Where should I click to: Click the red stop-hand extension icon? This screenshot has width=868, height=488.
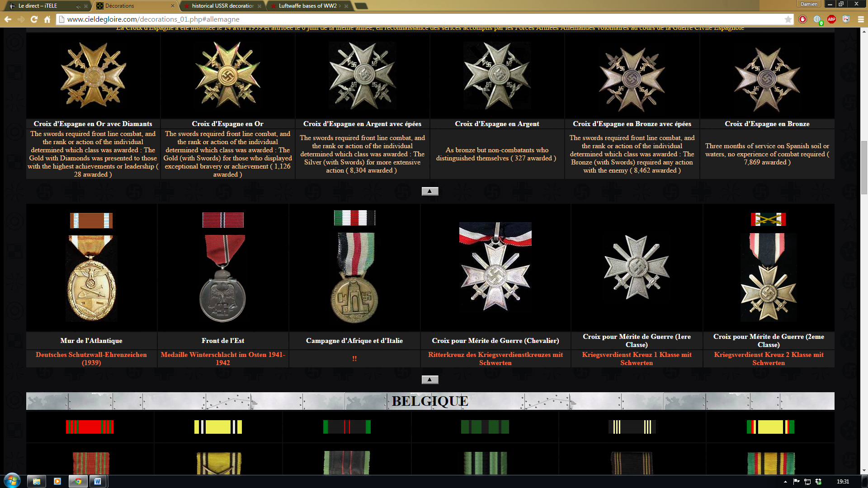[802, 19]
